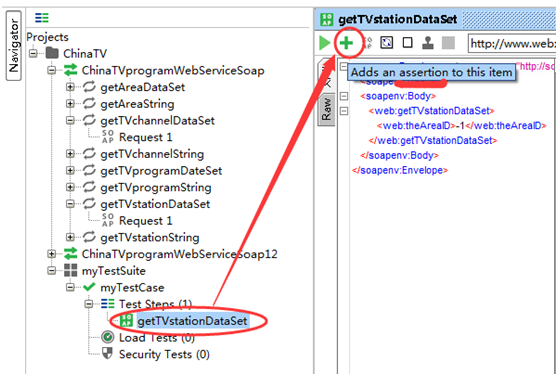Click the getTVstationDataSet editor title
This screenshot has height=376, width=558.
click(x=398, y=19)
